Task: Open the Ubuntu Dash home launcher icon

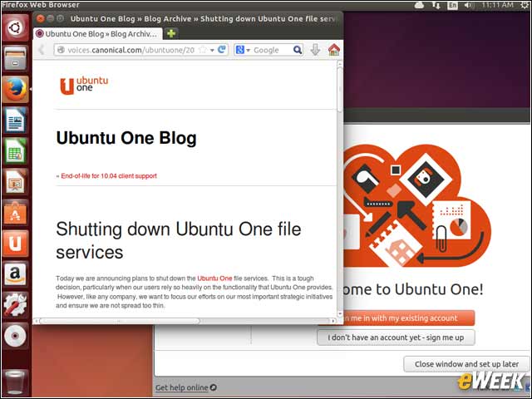Action: [15, 28]
